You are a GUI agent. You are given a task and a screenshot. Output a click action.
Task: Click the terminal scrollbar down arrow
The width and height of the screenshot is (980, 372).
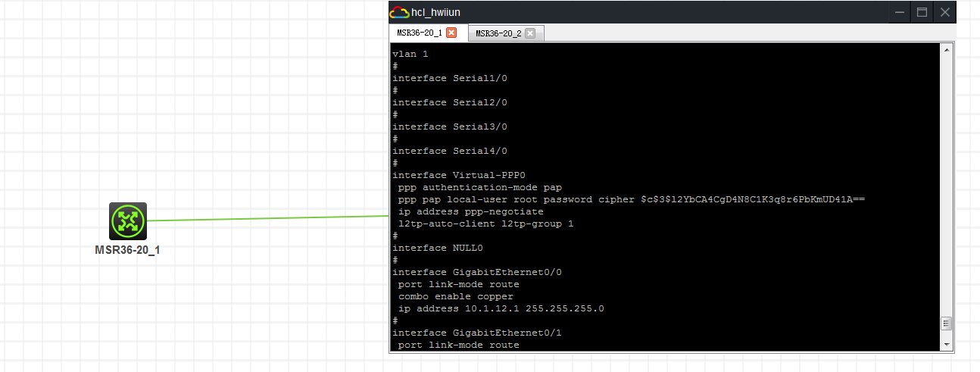(x=946, y=345)
